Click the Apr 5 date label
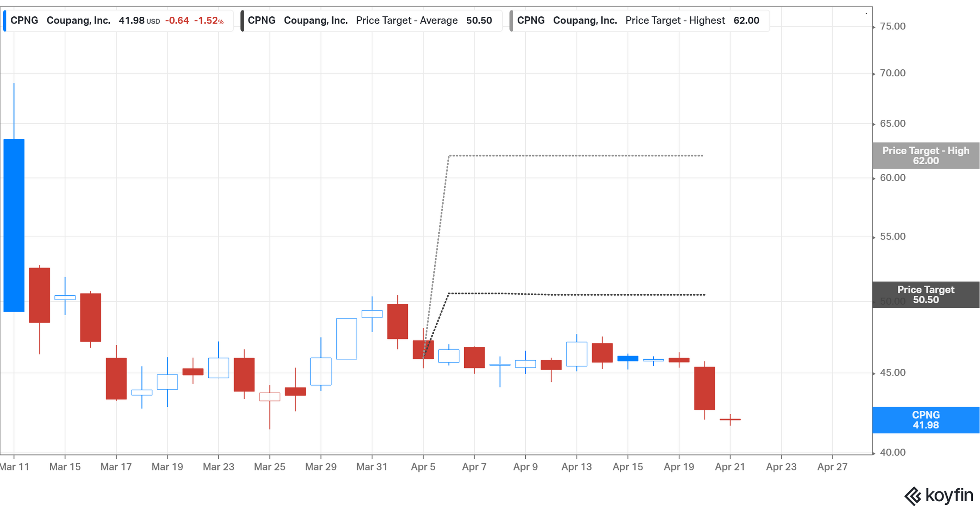The image size is (980, 513). coord(423,467)
